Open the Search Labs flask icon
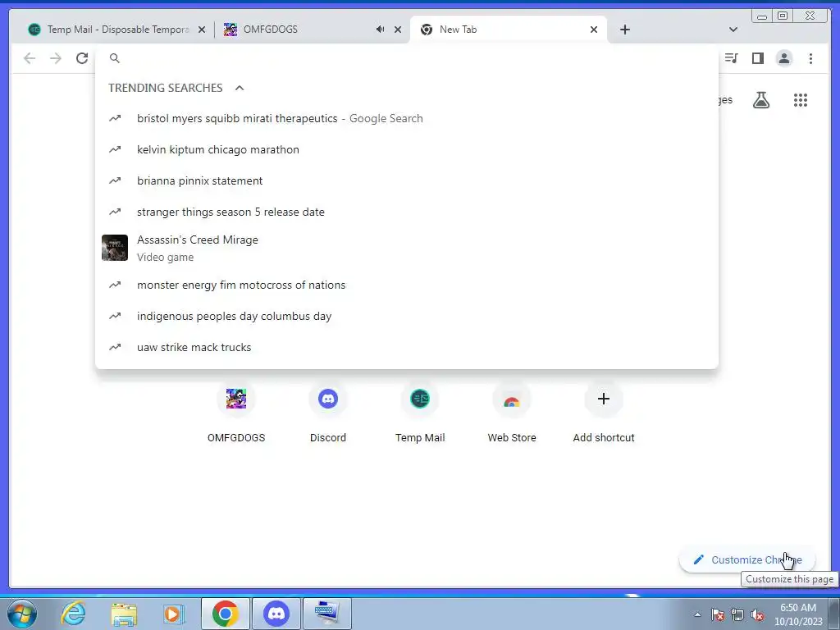Viewport: 840px width, 630px height. tap(761, 100)
